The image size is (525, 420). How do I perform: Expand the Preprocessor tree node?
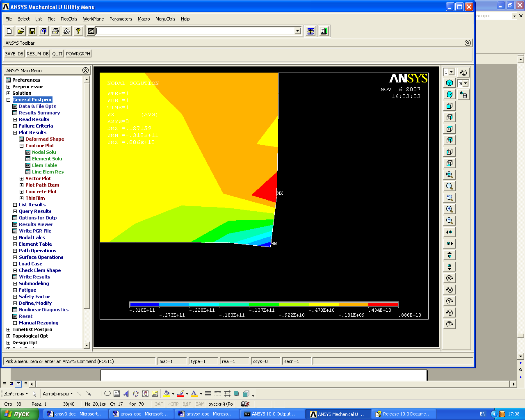pyautogui.click(x=8, y=87)
